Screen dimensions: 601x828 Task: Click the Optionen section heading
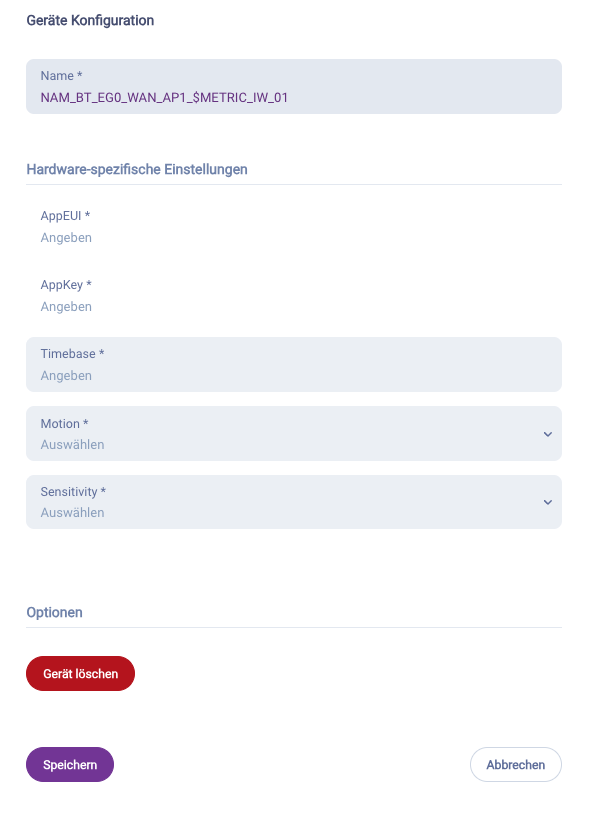click(x=54, y=612)
